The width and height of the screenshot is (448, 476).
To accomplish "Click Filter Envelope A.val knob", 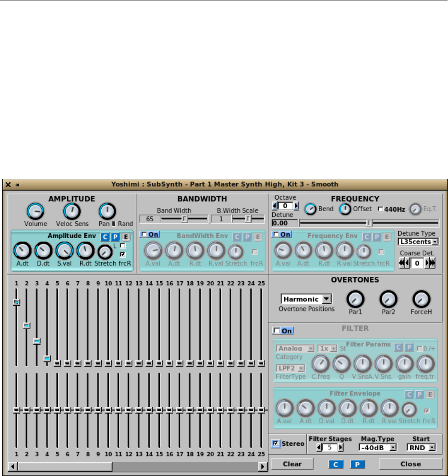I will [x=285, y=408].
